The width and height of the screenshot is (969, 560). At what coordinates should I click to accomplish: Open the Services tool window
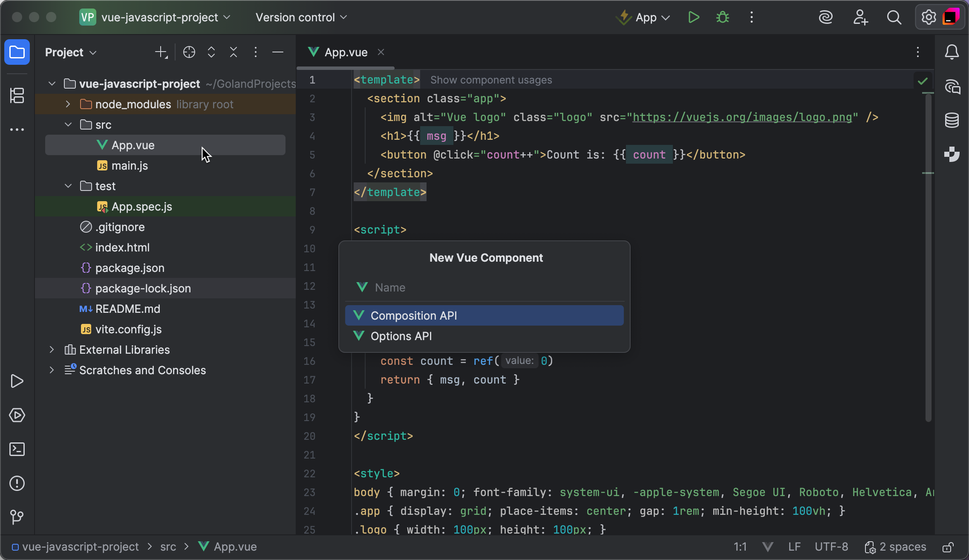17,416
